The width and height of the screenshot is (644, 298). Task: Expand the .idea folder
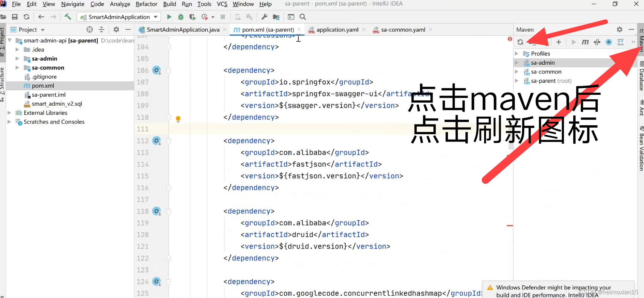[17, 50]
